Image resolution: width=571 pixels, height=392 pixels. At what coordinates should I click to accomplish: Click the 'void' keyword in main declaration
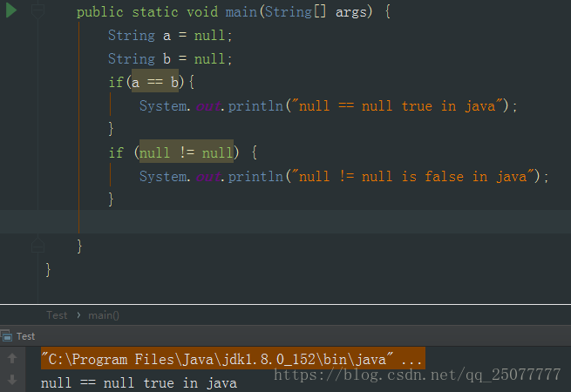click(202, 12)
